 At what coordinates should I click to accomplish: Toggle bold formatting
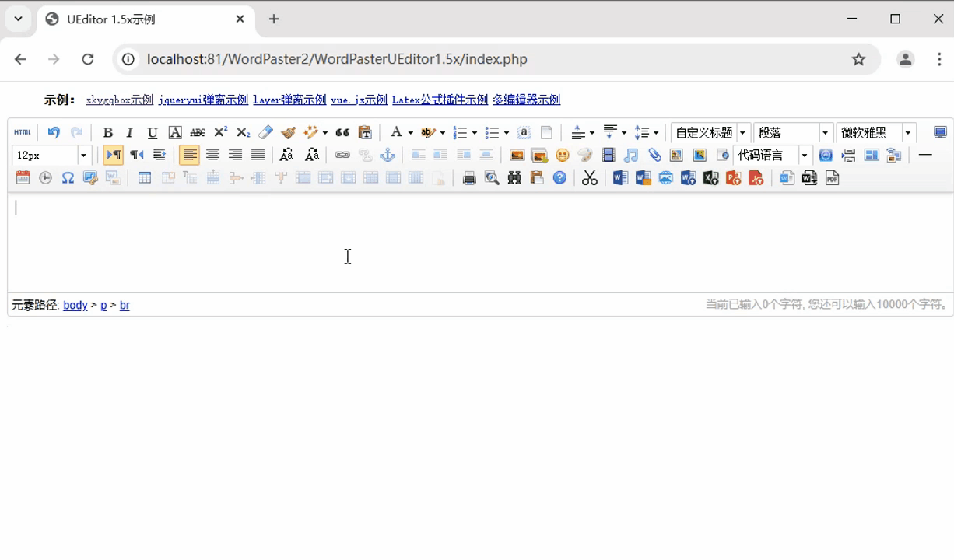coord(108,132)
